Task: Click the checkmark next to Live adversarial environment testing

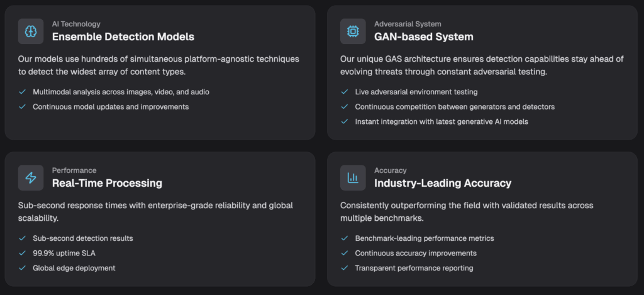Action: [x=344, y=92]
